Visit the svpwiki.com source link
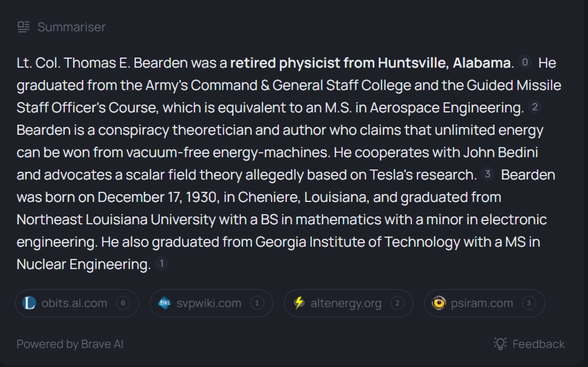The width and height of the screenshot is (588, 367). point(211,303)
